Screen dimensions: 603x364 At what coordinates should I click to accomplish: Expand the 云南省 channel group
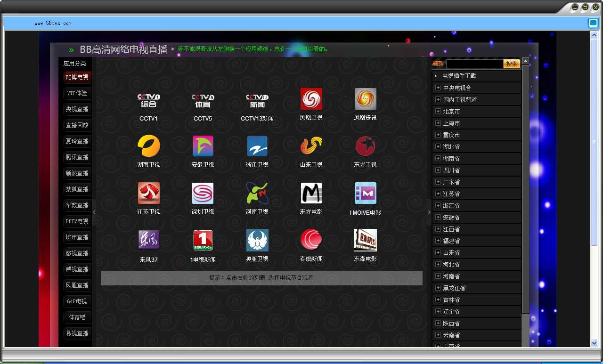coord(477,335)
